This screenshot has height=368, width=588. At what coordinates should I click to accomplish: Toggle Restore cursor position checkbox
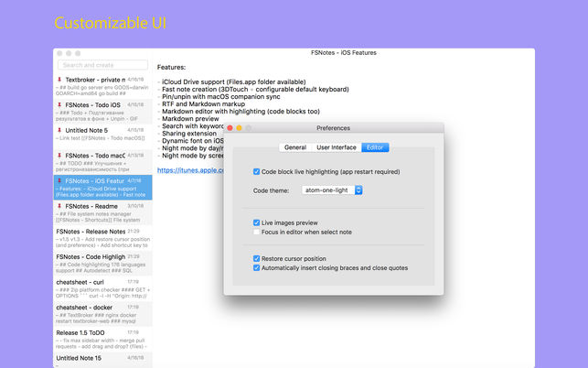point(256,259)
